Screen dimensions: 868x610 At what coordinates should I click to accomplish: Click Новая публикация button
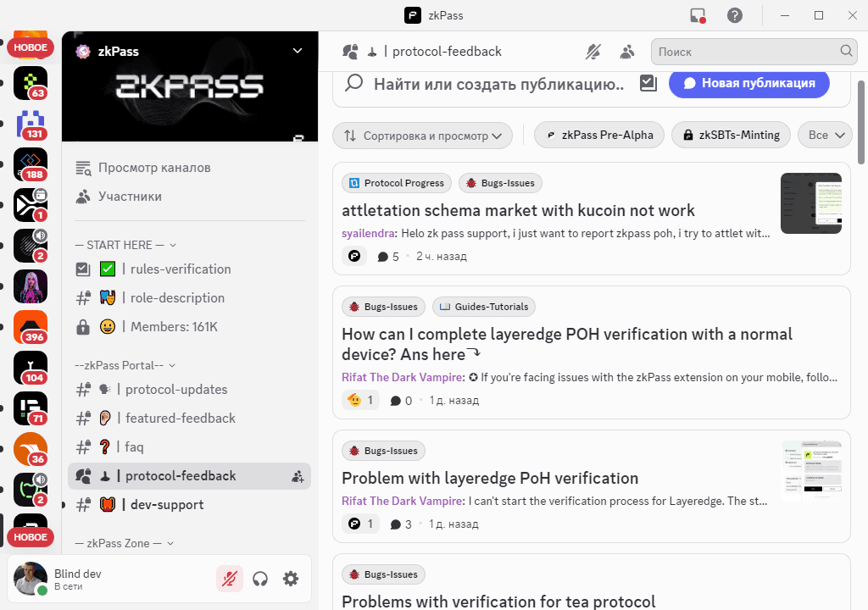(749, 83)
